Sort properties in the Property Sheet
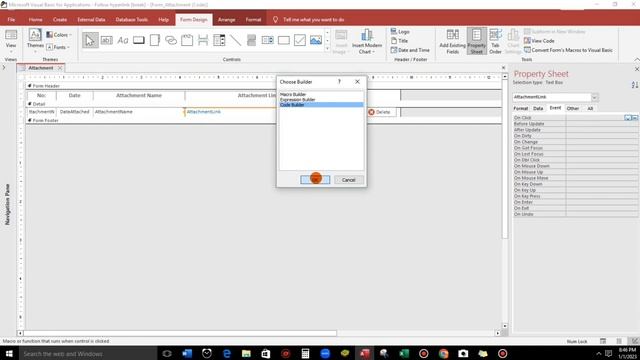This screenshot has width=640, height=360. point(635,85)
